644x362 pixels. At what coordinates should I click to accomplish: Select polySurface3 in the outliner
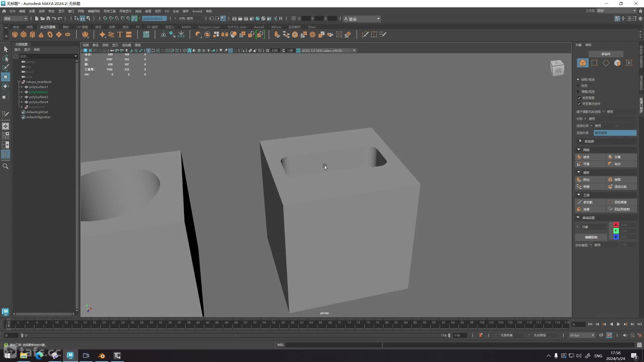click(38, 97)
